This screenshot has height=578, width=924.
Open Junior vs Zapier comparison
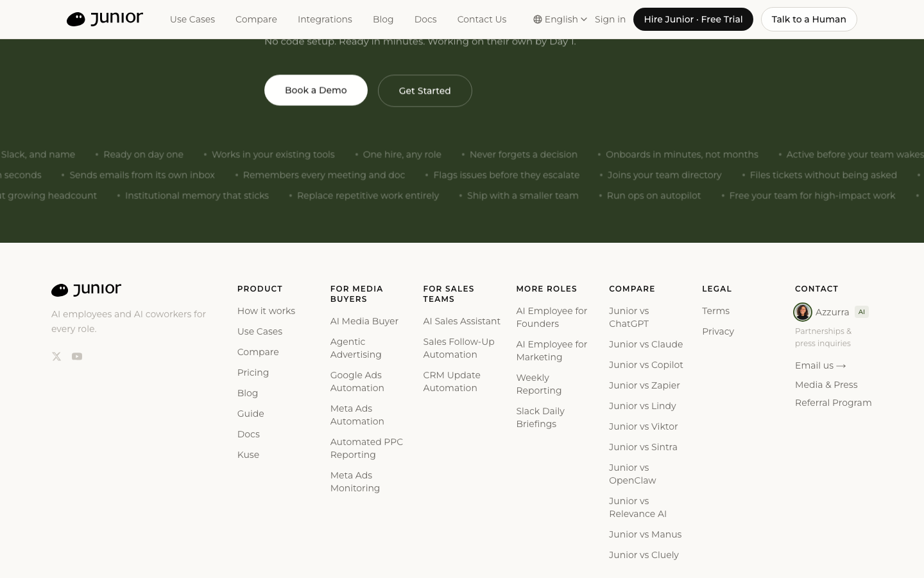tap(644, 385)
